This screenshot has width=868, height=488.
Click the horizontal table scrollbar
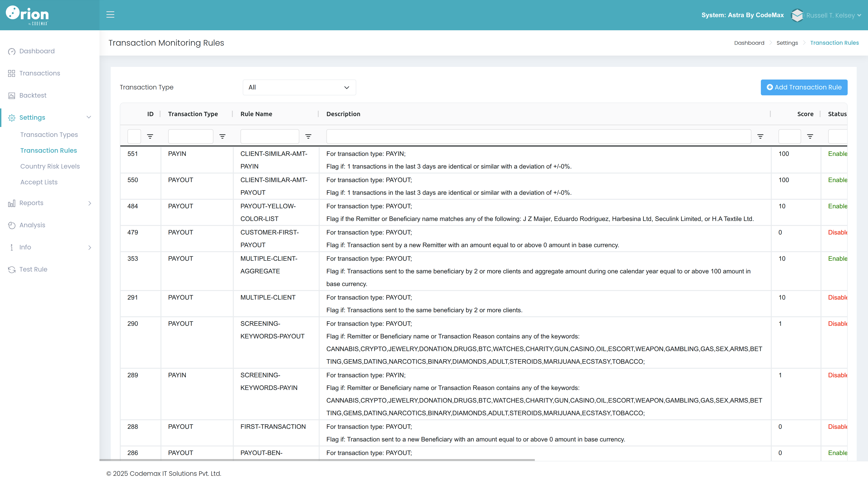coord(317,460)
